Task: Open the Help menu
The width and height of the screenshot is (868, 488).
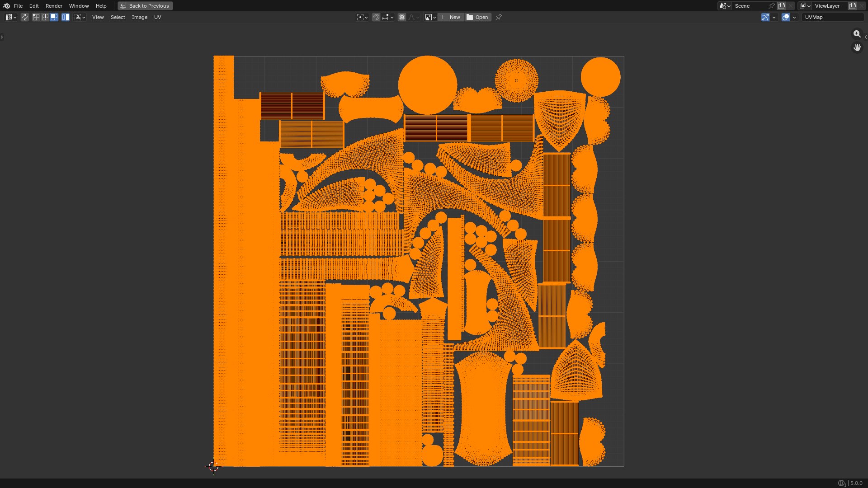Action: point(101,6)
